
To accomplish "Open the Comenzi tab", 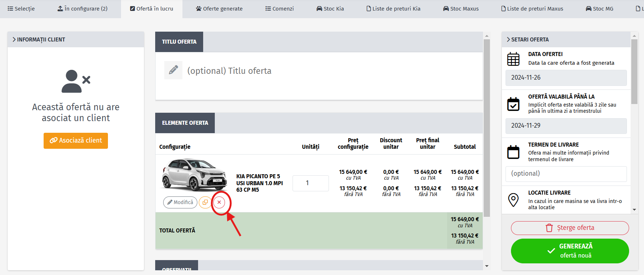I will [279, 9].
